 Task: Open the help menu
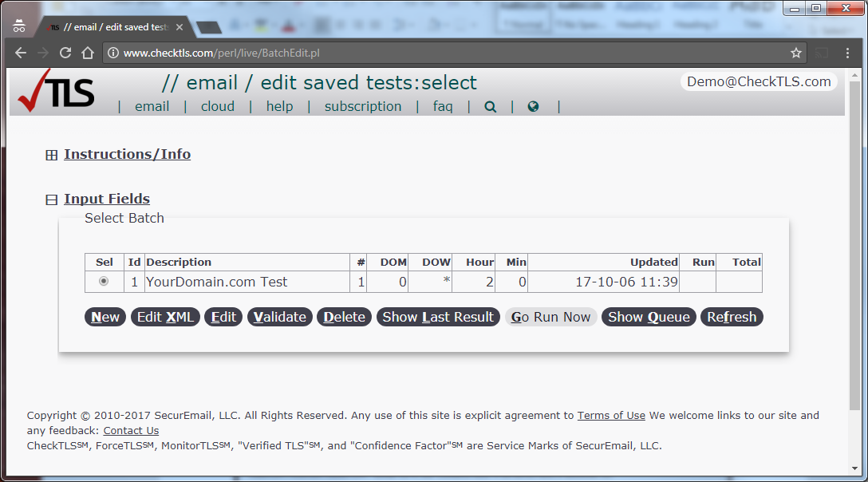[279, 106]
